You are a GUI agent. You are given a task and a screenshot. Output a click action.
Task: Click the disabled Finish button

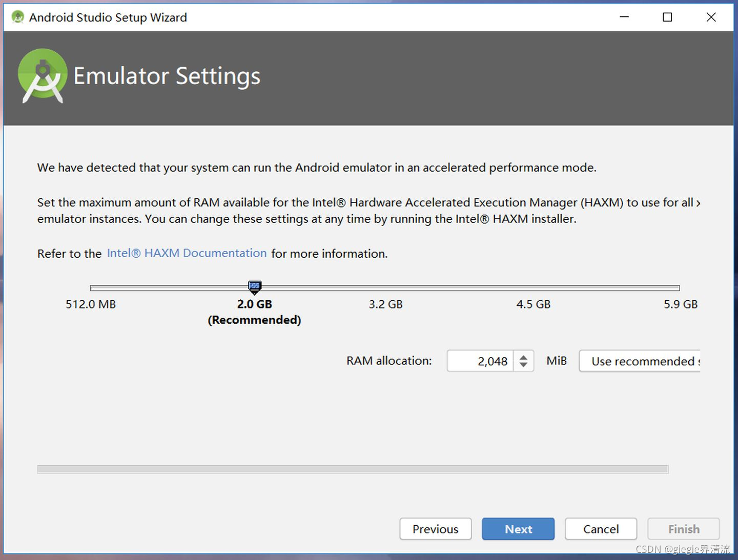pyautogui.click(x=684, y=529)
